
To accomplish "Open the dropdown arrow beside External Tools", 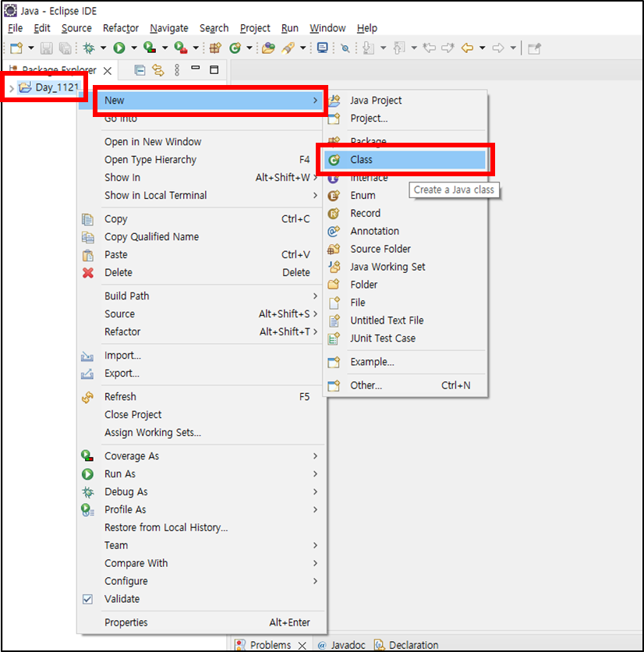I will (x=196, y=48).
